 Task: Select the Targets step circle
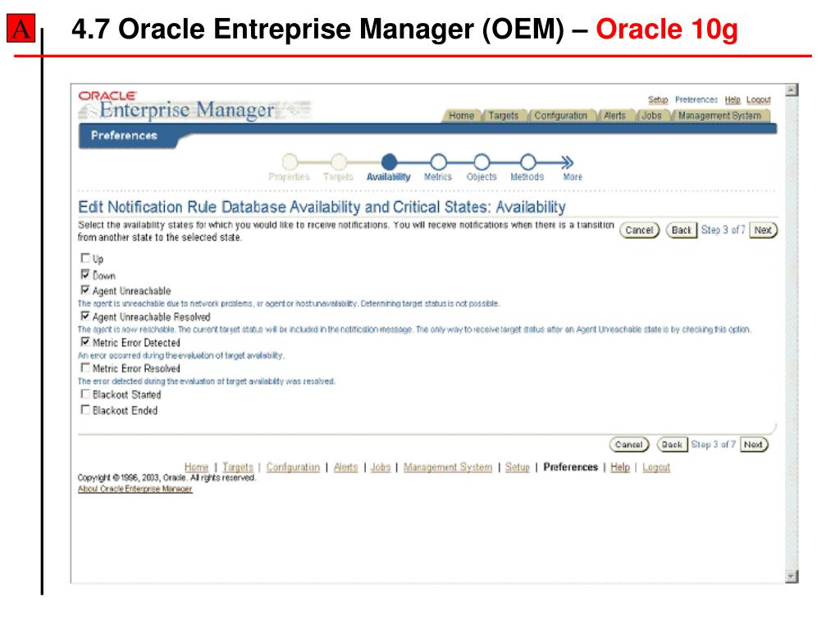point(339,162)
